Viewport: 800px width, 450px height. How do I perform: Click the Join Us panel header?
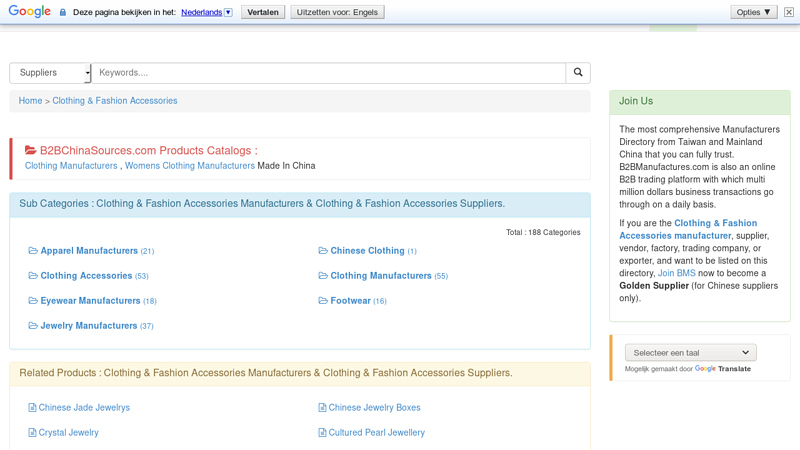tap(699, 101)
